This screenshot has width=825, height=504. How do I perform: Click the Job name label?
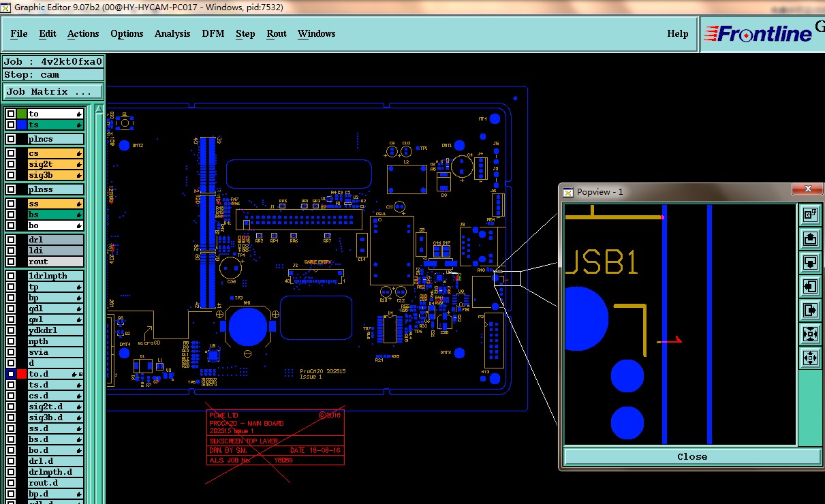click(53, 61)
